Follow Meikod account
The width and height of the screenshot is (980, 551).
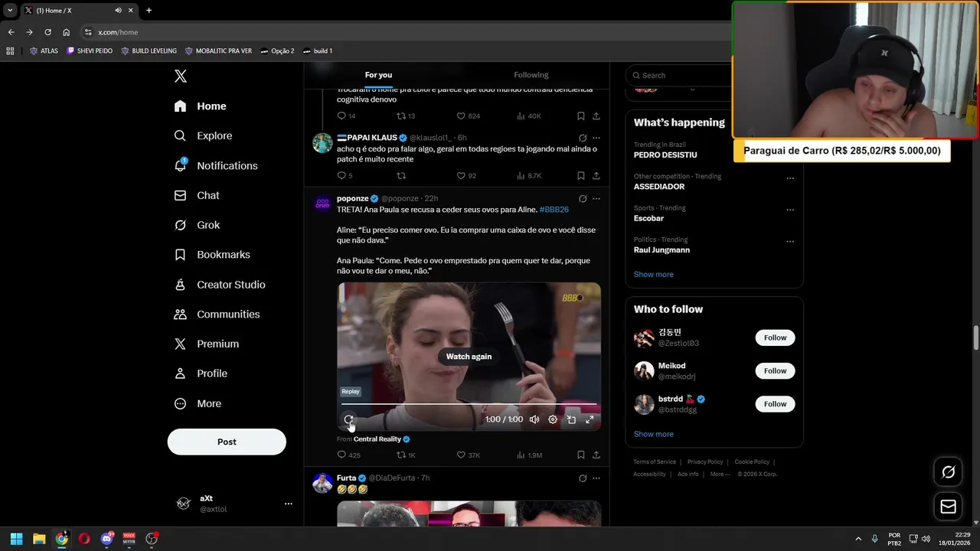[x=775, y=370]
